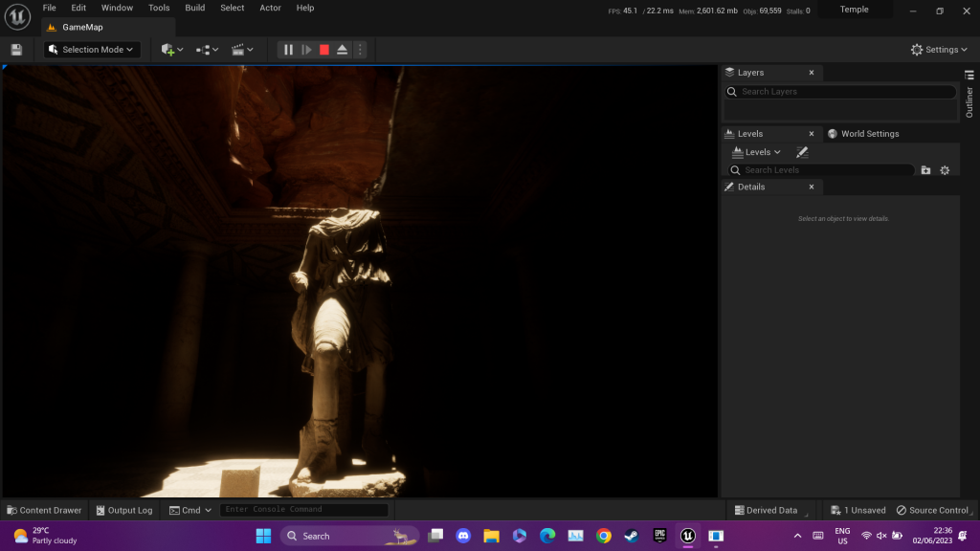Pause the play-in-editor simulation
The width and height of the screenshot is (980, 551).
(x=288, y=50)
